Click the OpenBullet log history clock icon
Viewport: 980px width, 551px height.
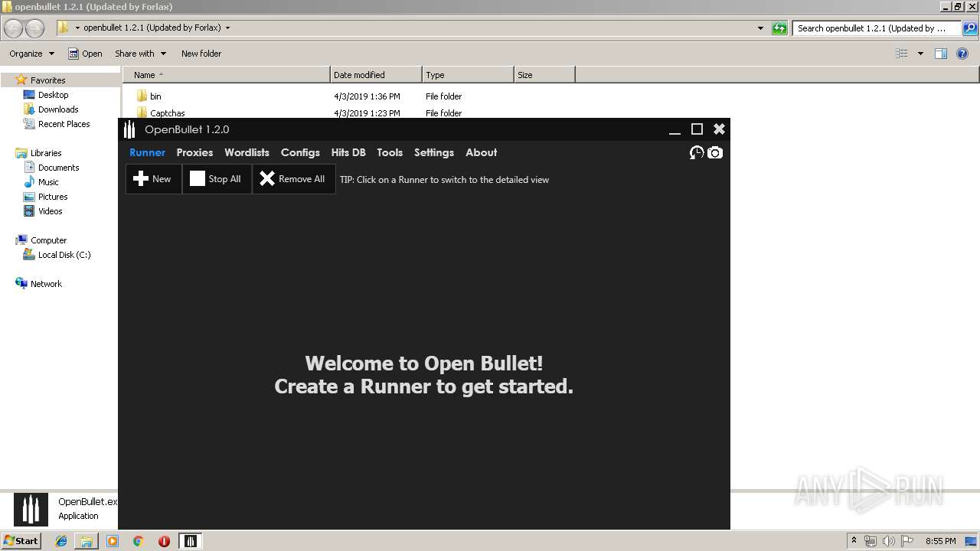point(697,152)
